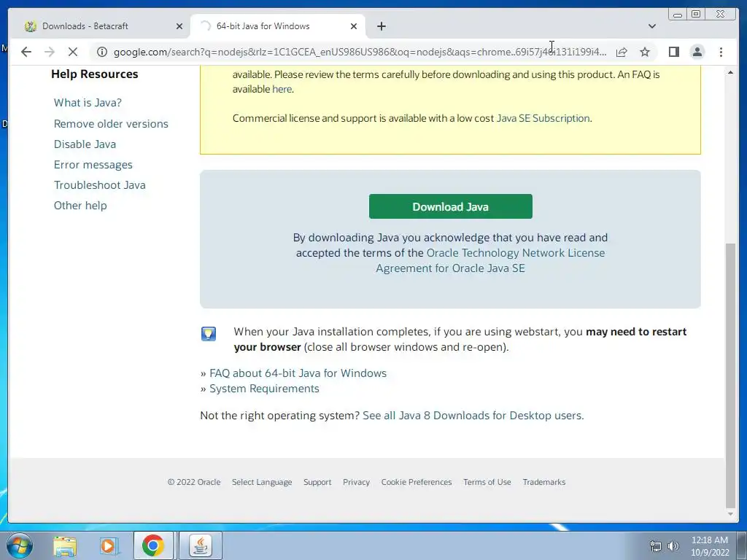Image resolution: width=747 pixels, height=560 pixels.
Task: Click the network tray icon
Action: (x=656, y=546)
